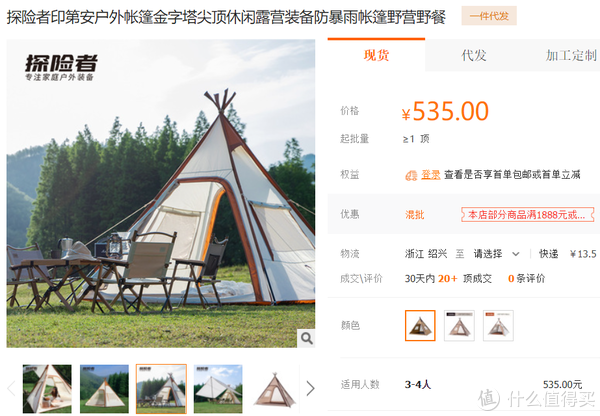Show previous thumbnails with left arrow

pyautogui.click(x=11, y=388)
